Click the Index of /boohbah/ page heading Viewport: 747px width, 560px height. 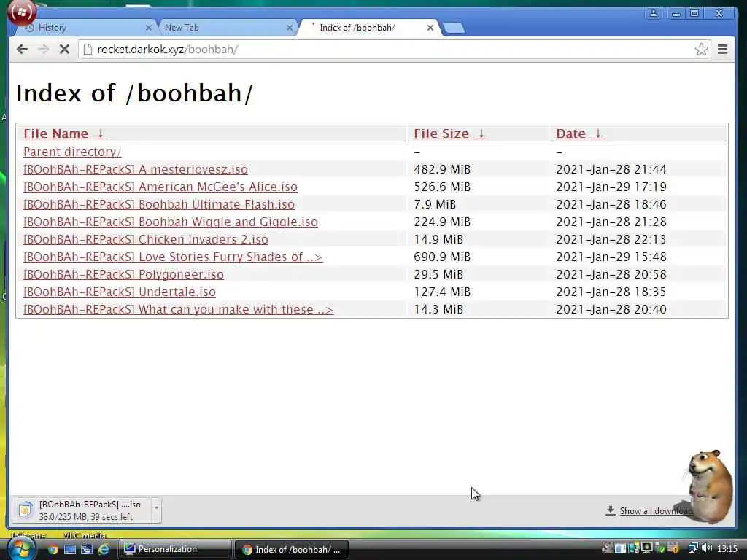click(x=134, y=93)
